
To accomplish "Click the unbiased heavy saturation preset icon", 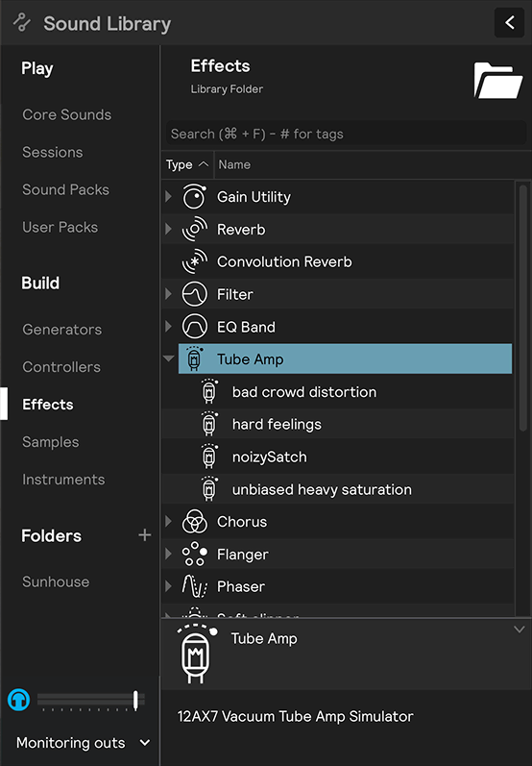I will [x=209, y=489].
